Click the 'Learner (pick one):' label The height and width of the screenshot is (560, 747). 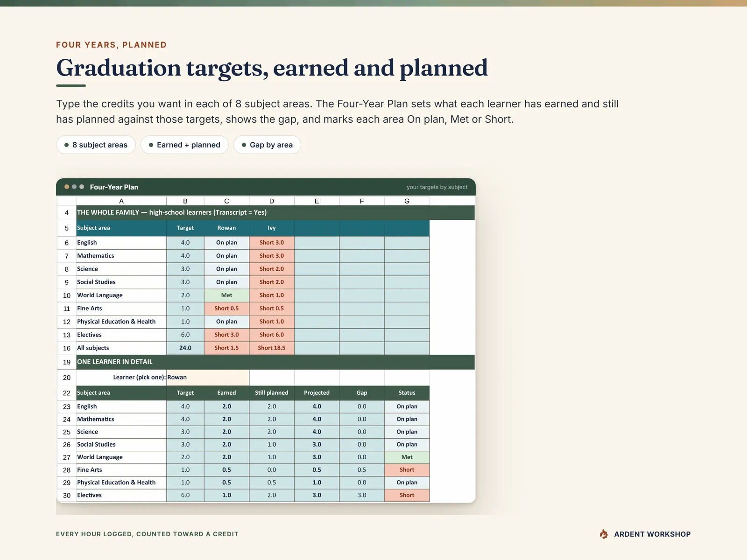pyautogui.click(x=139, y=377)
